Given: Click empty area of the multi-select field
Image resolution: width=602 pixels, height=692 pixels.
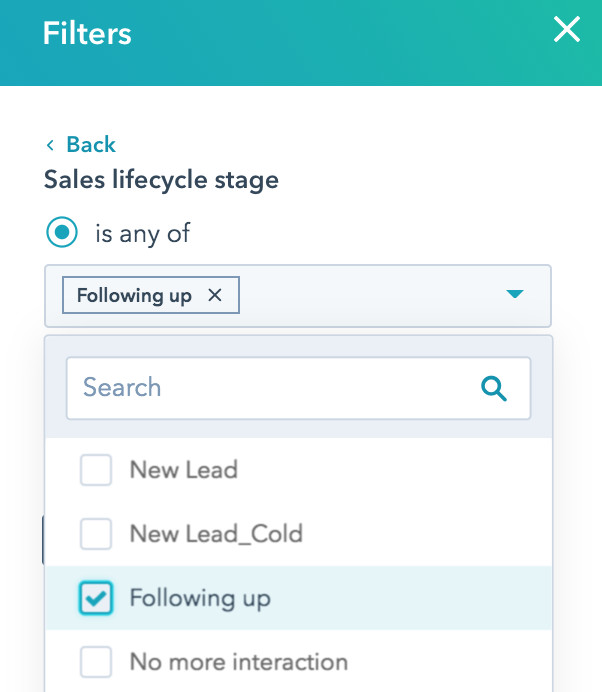Looking at the screenshot, I should (x=370, y=295).
